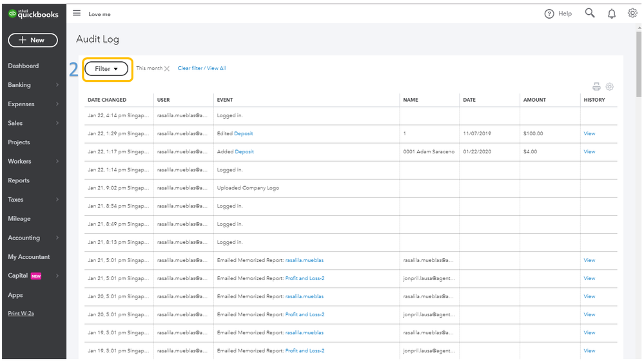Print the audit log list
This screenshot has width=644, height=362.
597,87
